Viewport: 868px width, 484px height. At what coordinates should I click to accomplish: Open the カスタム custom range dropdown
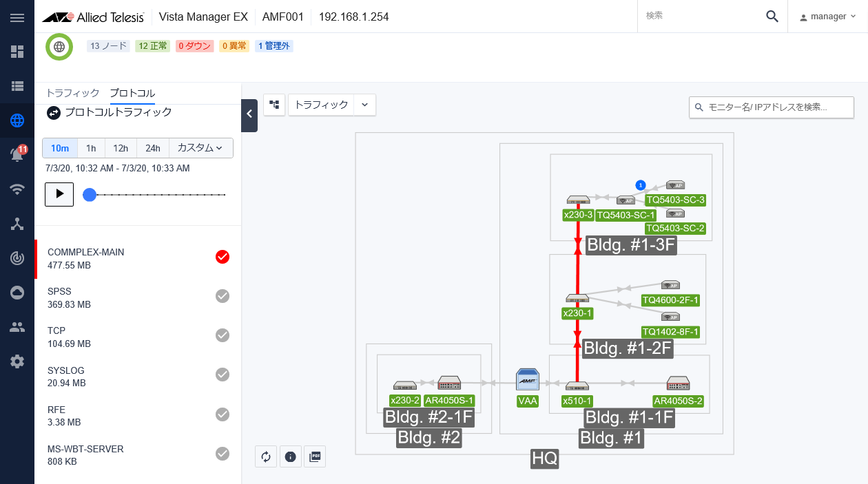tap(200, 148)
